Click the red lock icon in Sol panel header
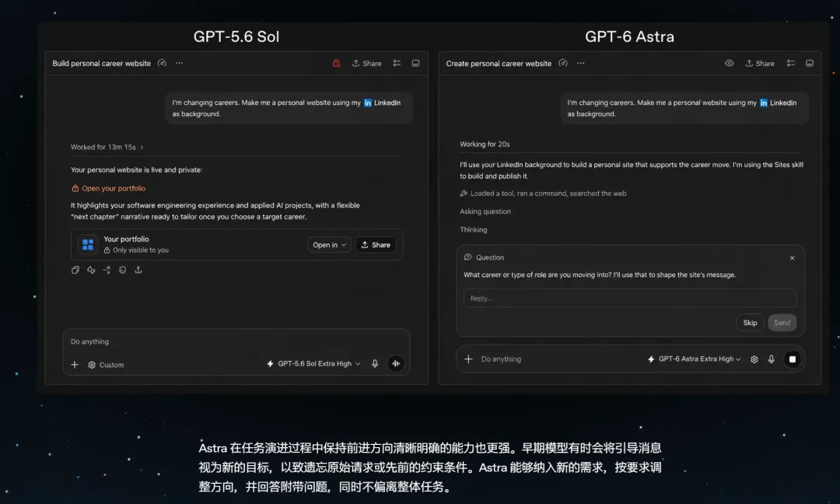 click(x=336, y=63)
